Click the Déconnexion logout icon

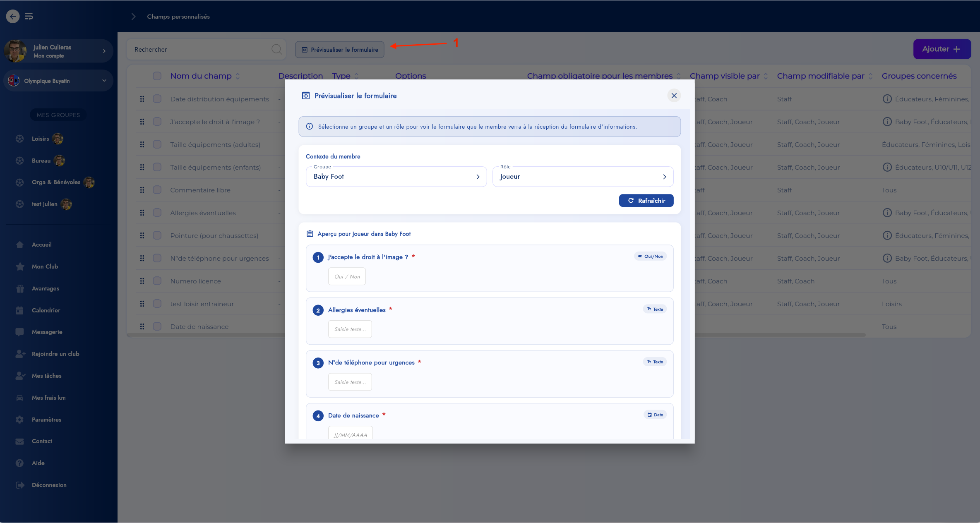click(19, 485)
